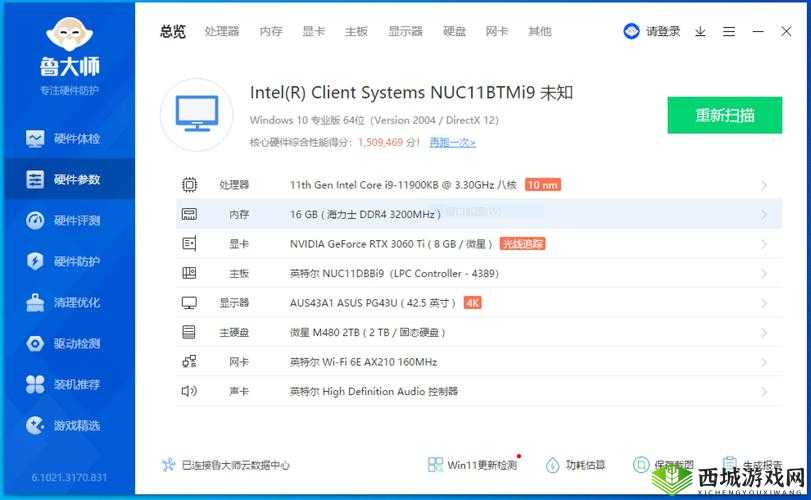Open 装机推荐 in sidebar
Image resolution: width=811 pixels, height=500 pixels.
point(66,385)
